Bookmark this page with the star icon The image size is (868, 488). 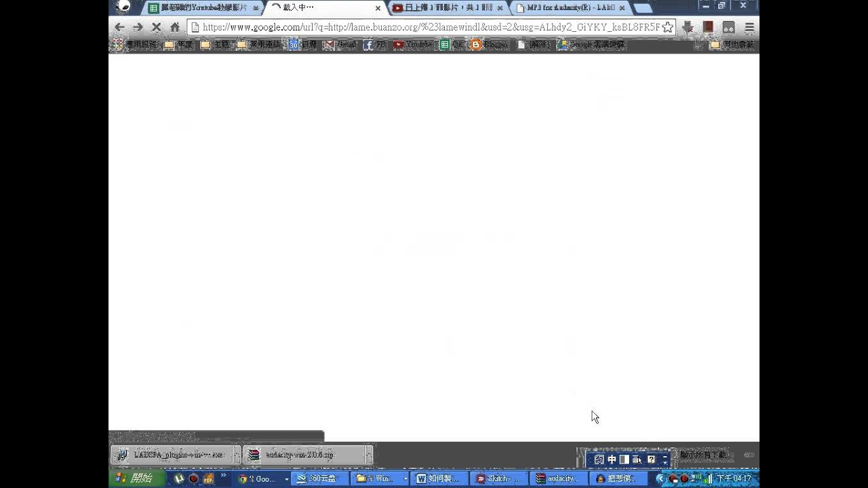pos(667,27)
